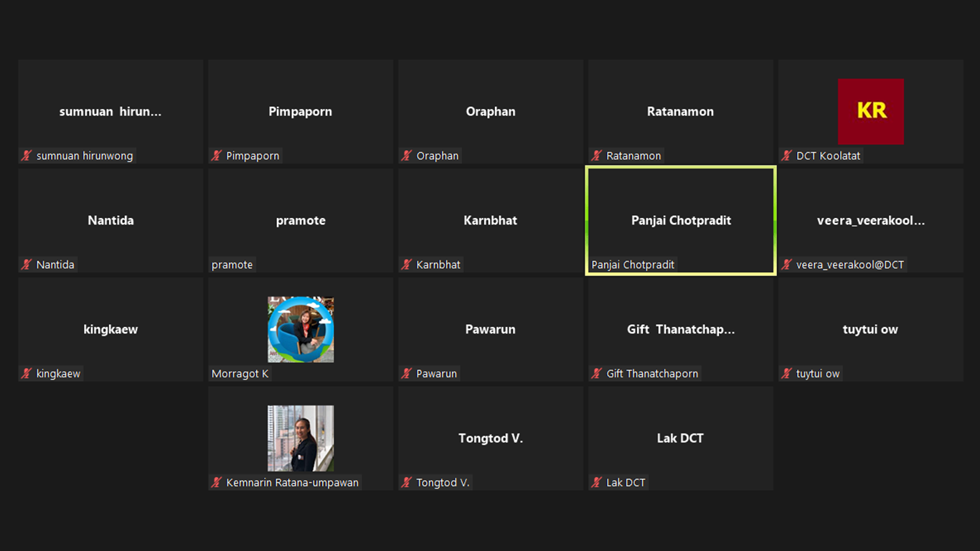Select the large tuytui ow name
Image resolution: width=980 pixels, height=551 pixels.
click(870, 330)
